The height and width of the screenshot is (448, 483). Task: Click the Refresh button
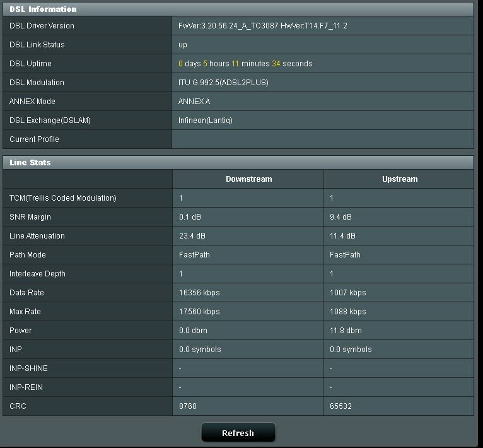(x=238, y=433)
